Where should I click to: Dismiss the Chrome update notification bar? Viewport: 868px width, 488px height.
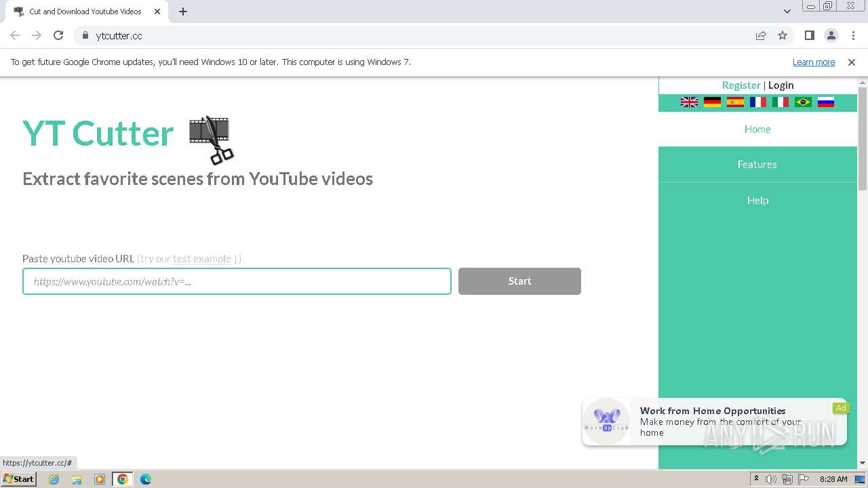click(x=852, y=62)
